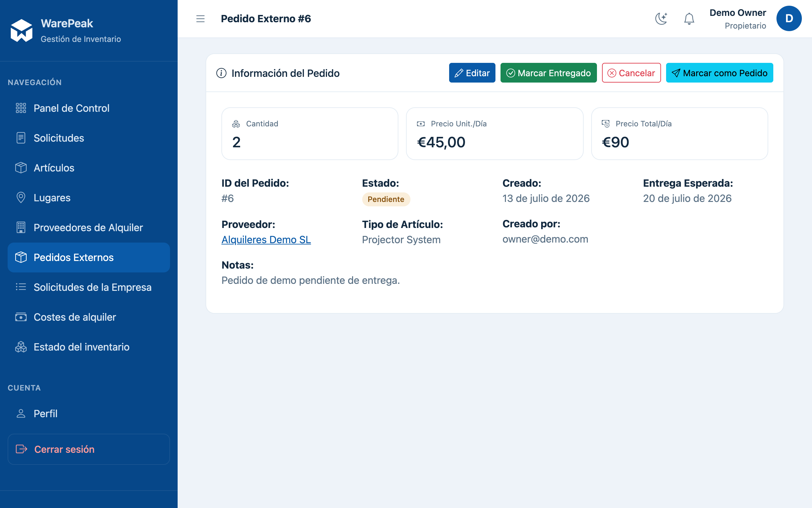
Task: Click the €90 total price value
Action: pos(615,142)
